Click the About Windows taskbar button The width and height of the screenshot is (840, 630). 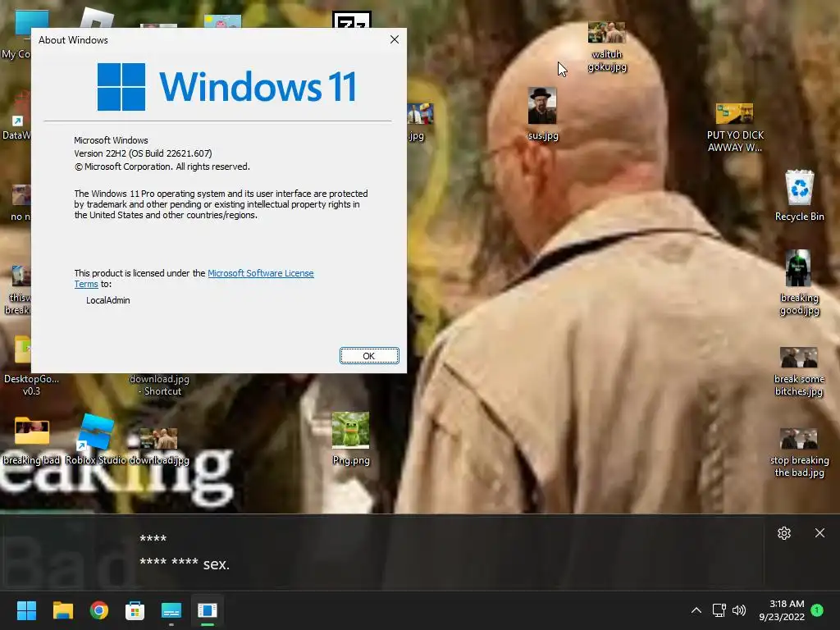pyautogui.click(x=208, y=610)
